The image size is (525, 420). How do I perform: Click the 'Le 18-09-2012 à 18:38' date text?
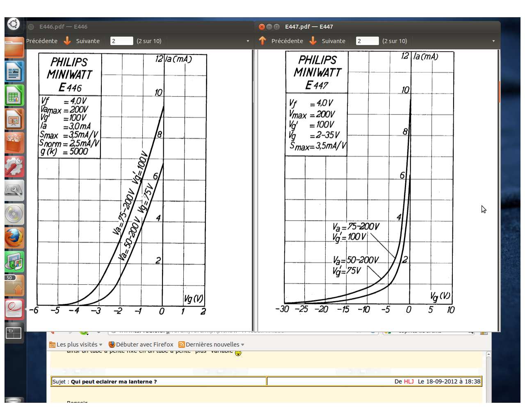point(449,381)
